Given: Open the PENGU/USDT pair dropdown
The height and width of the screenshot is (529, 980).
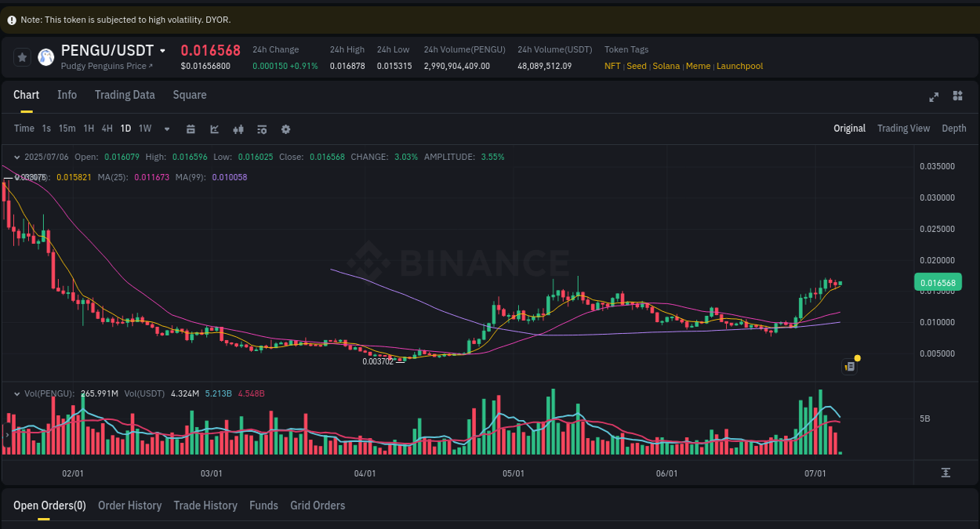Looking at the screenshot, I should [x=161, y=50].
